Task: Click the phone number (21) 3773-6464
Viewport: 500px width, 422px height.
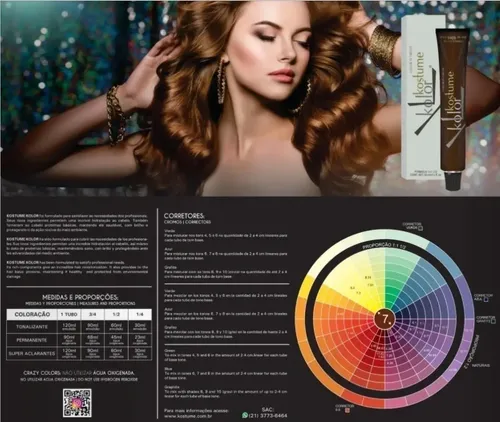Action: click(x=268, y=416)
